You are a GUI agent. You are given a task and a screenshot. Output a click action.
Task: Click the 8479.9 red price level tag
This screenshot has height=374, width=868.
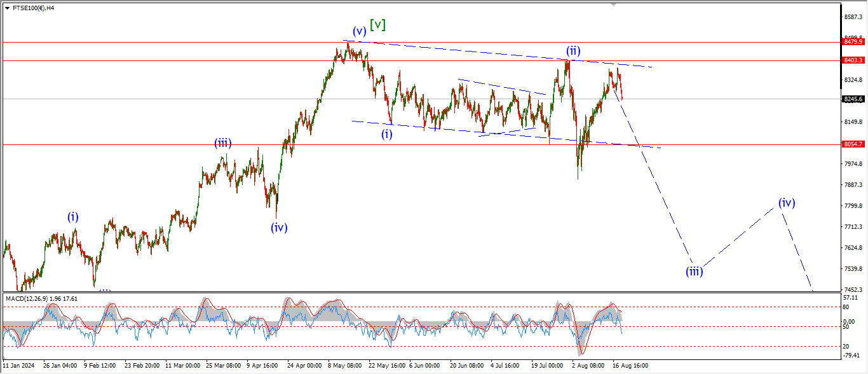tap(853, 42)
